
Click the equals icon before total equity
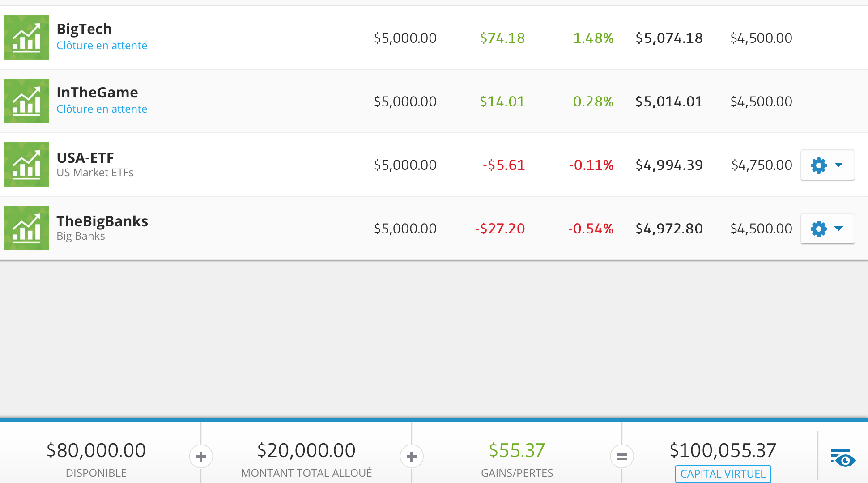click(622, 457)
